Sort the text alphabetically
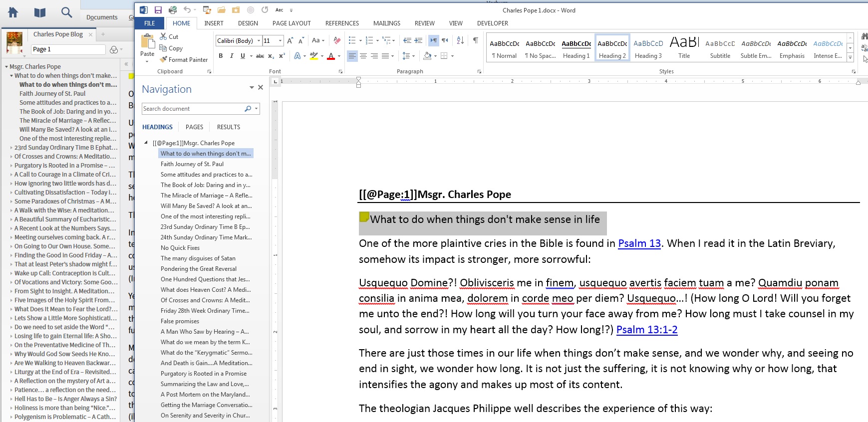The height and width of the screenshot is (422, 868). (x=460, y=40)
